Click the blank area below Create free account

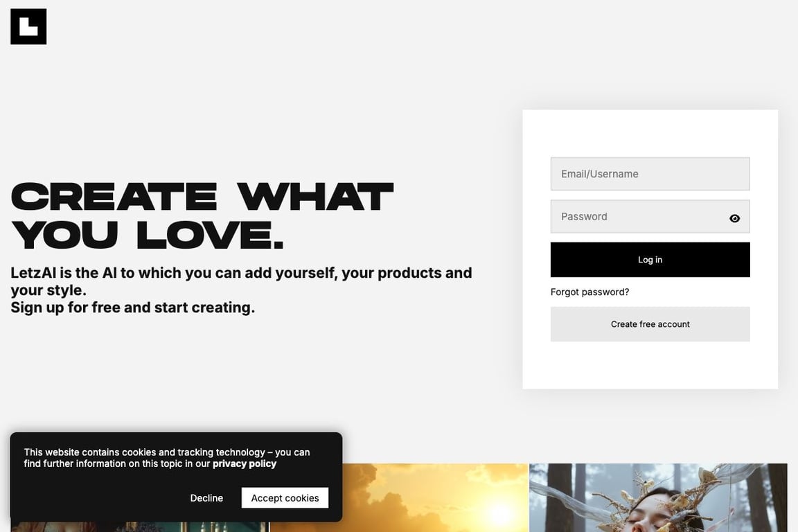650,365
